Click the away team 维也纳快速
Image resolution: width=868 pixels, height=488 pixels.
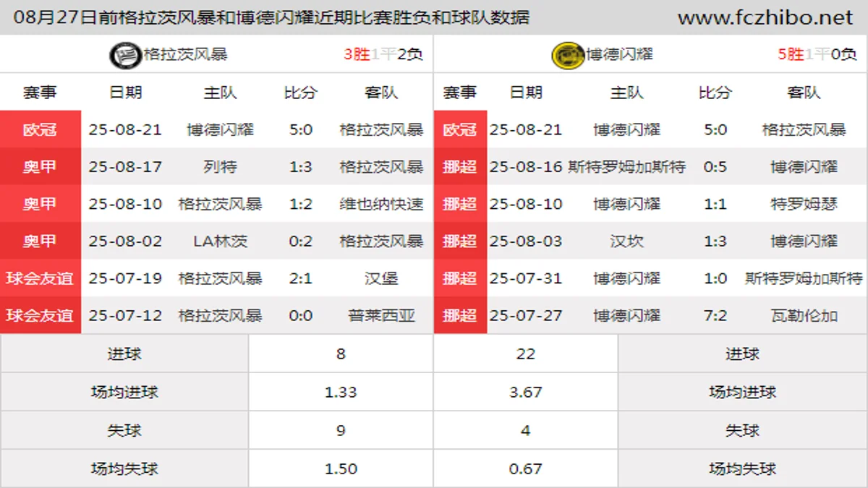click(x=381, y=204)
